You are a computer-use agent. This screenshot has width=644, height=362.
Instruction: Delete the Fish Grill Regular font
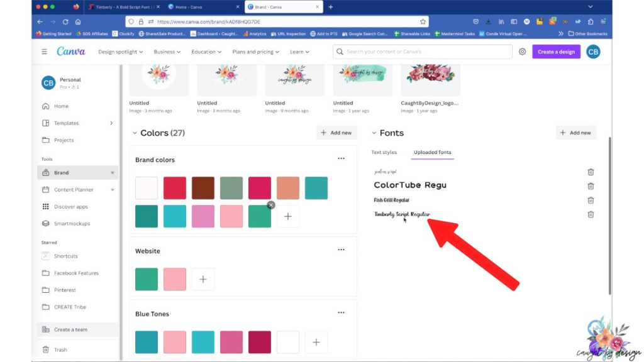pos(591,200)
